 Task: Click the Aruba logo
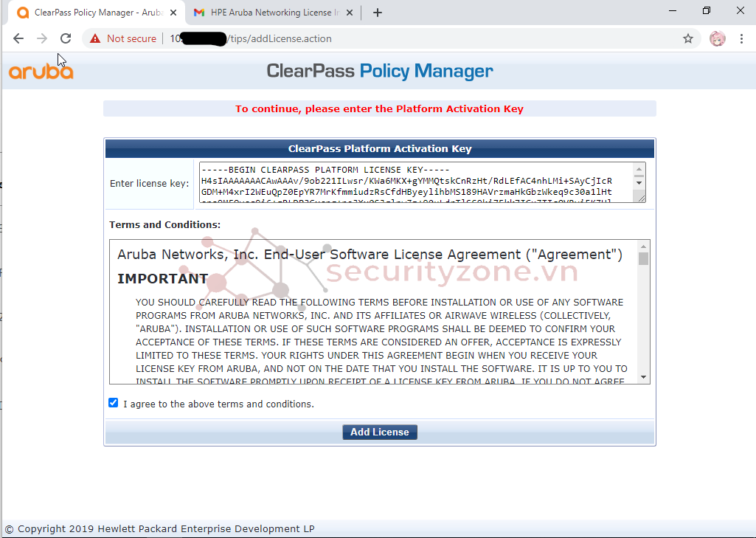[x=41, y=72]
